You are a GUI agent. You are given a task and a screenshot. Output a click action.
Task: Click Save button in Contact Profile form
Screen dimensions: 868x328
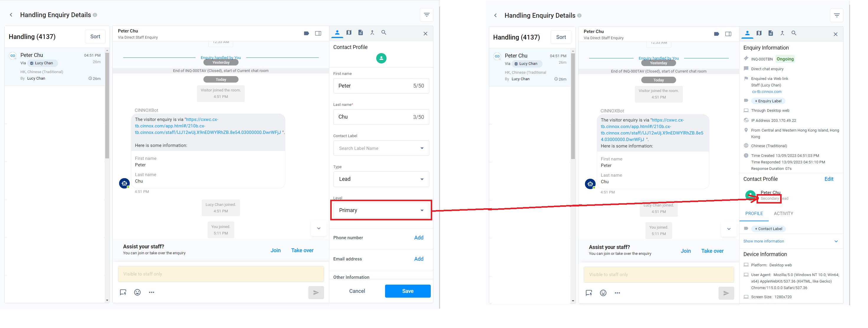point(407,291)
